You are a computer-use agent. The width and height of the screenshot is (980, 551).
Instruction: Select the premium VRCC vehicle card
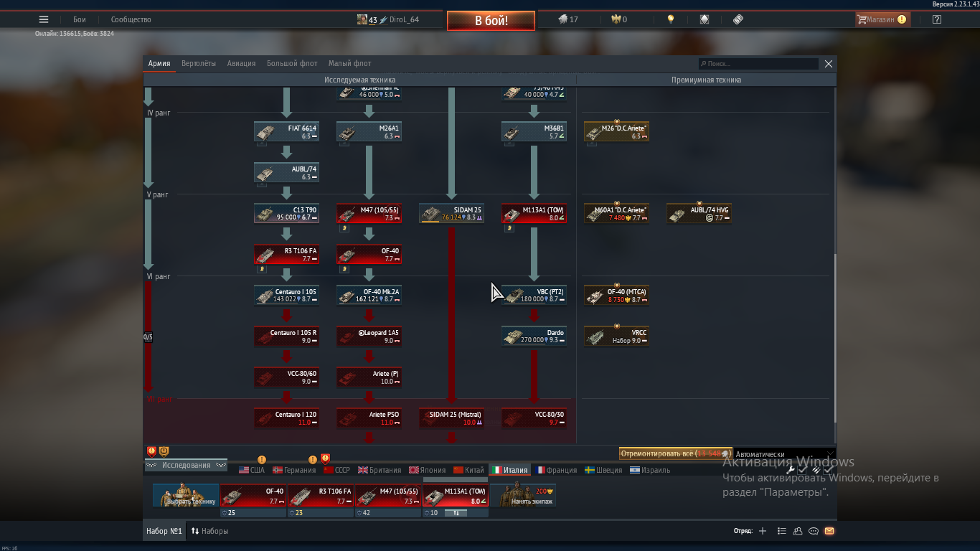[x=616, y=336]
